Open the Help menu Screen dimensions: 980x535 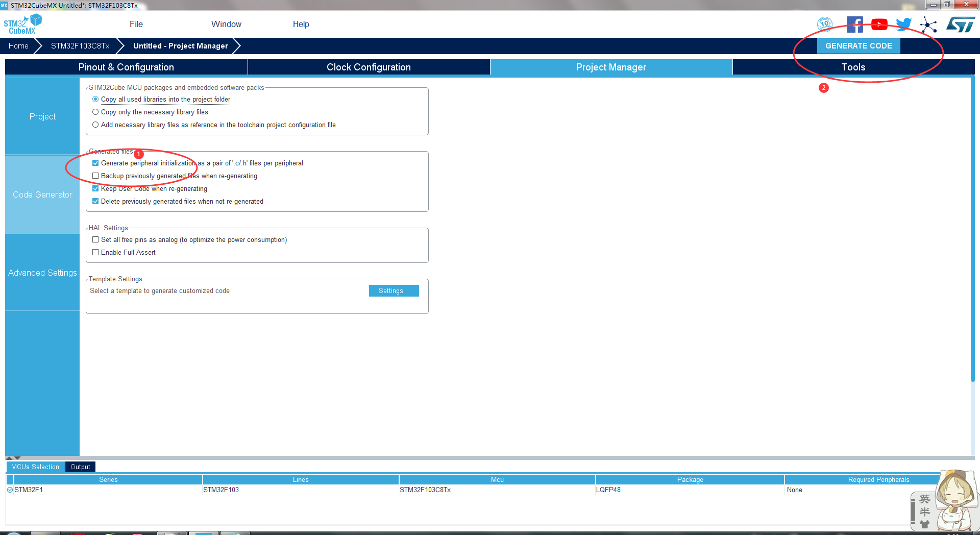[x=301, y=24]
